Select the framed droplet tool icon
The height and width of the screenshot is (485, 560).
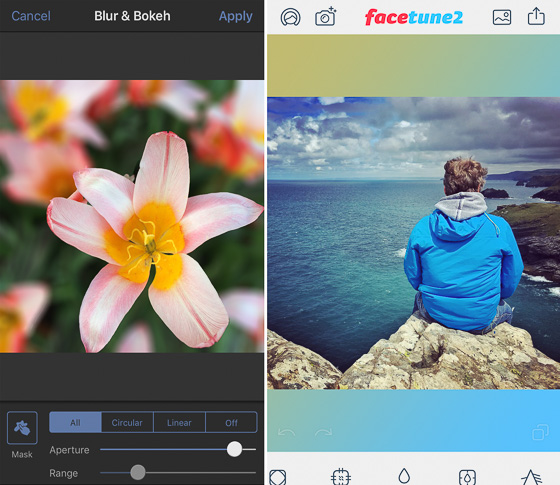tap(467, 477)
